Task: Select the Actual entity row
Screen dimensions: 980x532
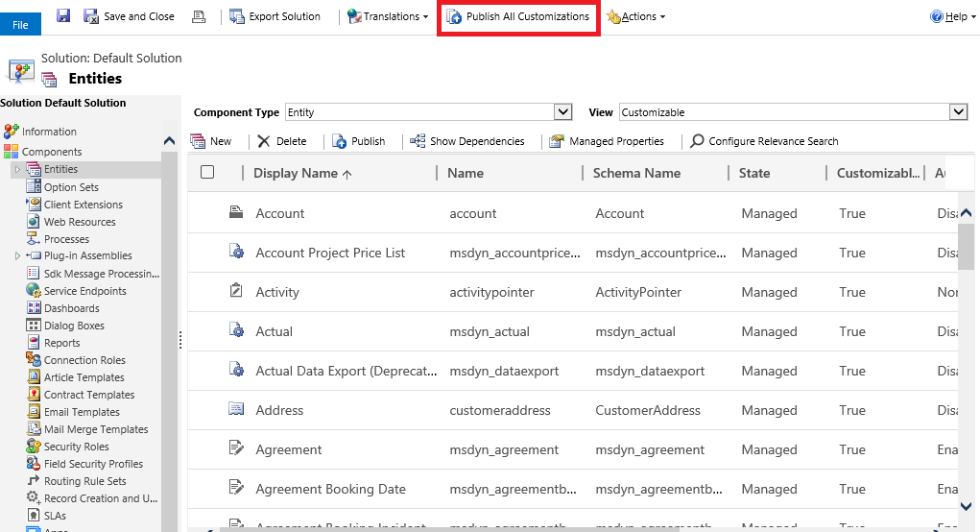Action: coord(573,331)
